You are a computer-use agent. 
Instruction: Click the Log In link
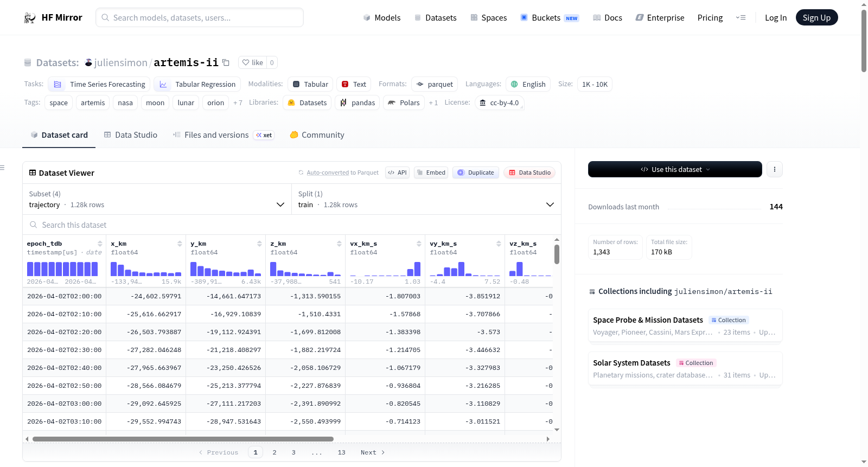776,18
